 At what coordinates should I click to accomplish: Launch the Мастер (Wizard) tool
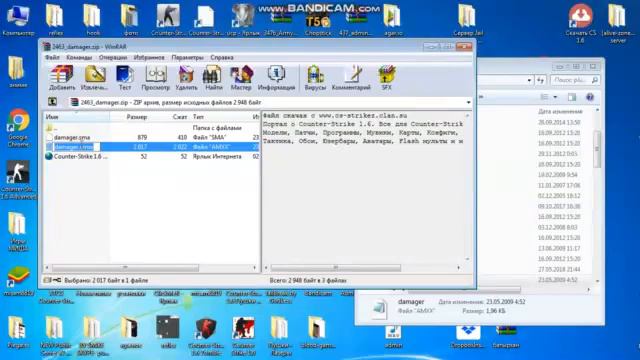click(x=241, y=78)
